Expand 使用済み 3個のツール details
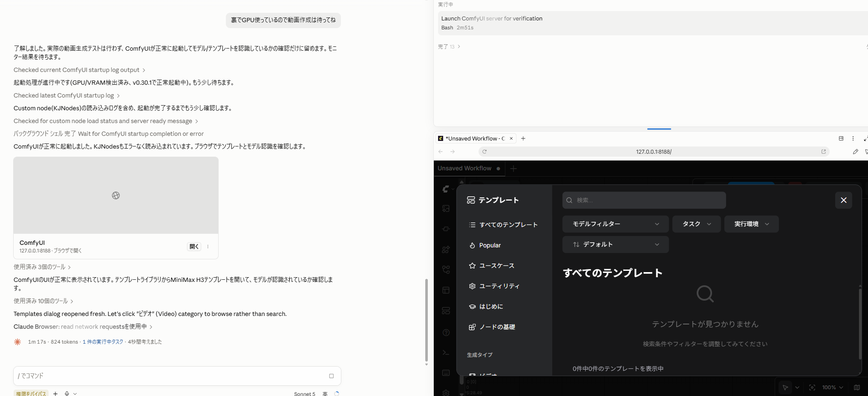The image size is (868, 396). (x=42, y=267)
